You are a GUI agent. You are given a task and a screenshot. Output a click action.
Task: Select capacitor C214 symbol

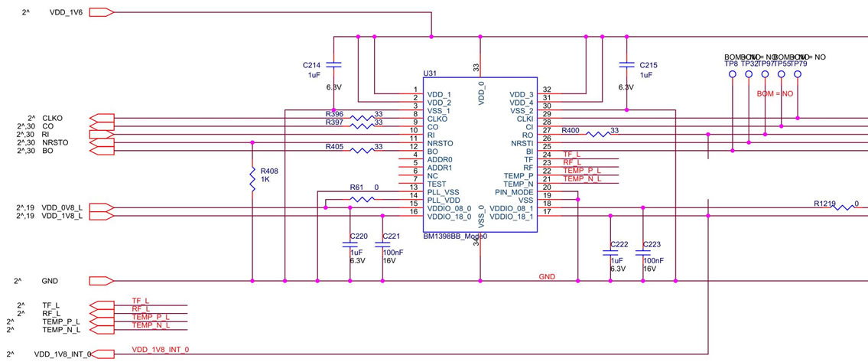point(333,65)
